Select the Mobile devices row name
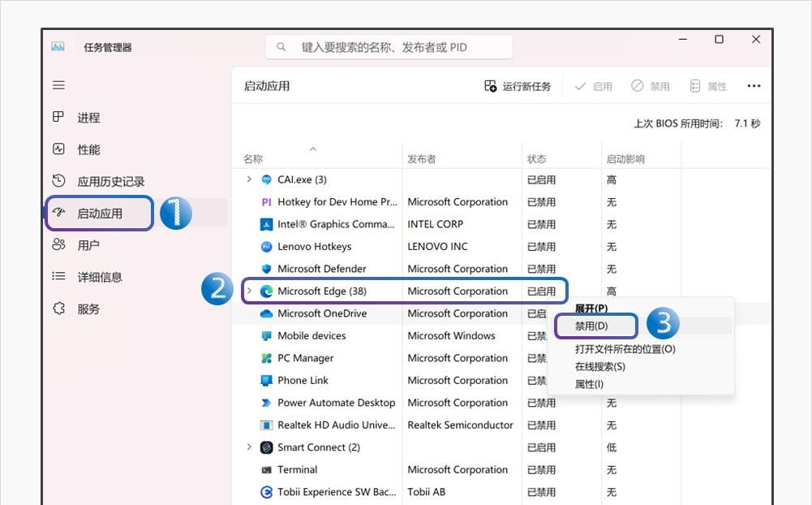Viewport: 812px width, 505px height. [x=311, y=335]
